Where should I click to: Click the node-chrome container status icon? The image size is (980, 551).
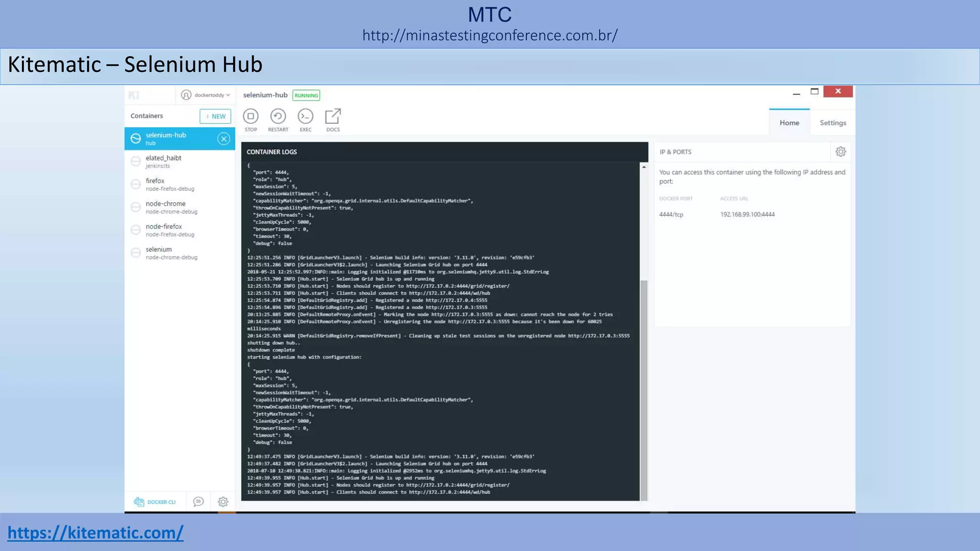(x=136, y=207)
